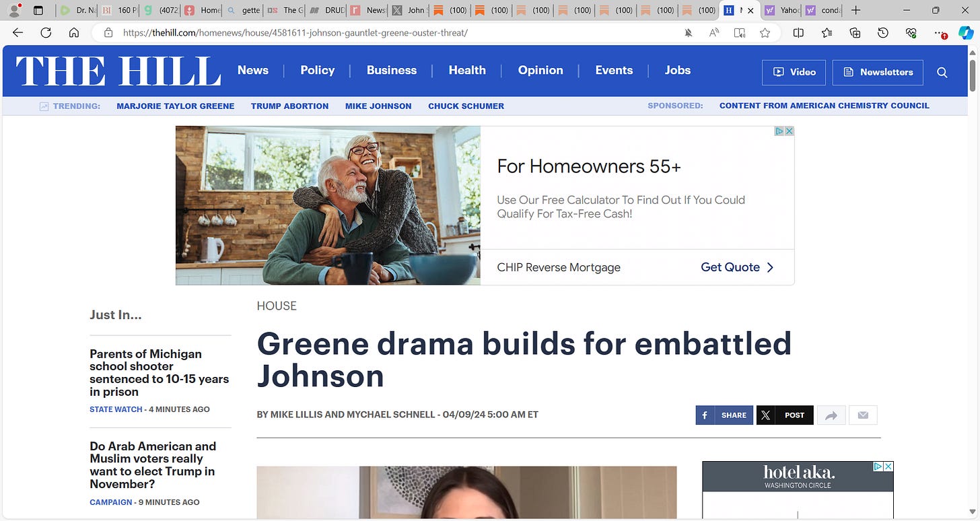Start Read Aloud from the address bar
This screenshot has height=521, width=980.
pyautogui.click(x=714, y=32)
